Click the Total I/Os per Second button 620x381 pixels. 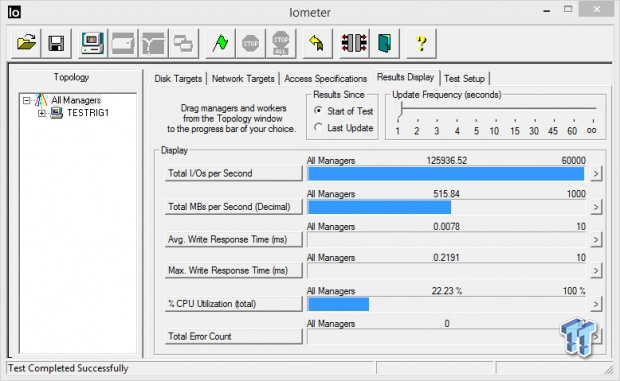[x=234, y=174]
